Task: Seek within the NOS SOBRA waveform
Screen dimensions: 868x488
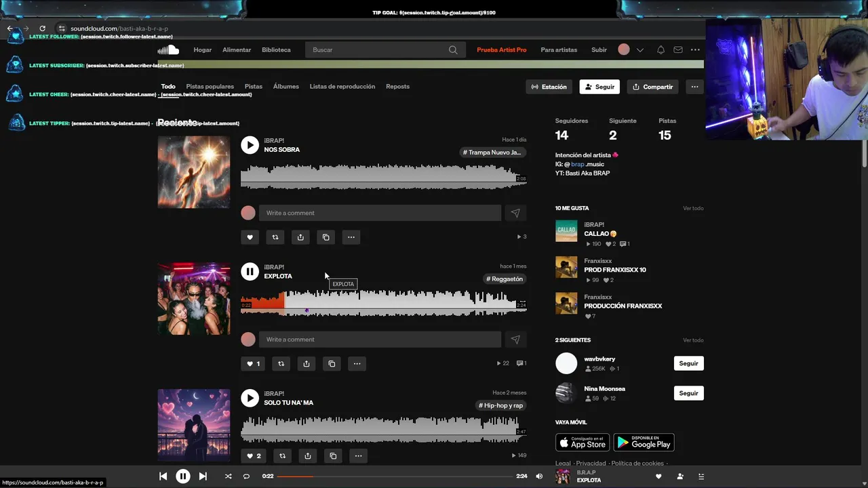Action: tap(383, 176)
